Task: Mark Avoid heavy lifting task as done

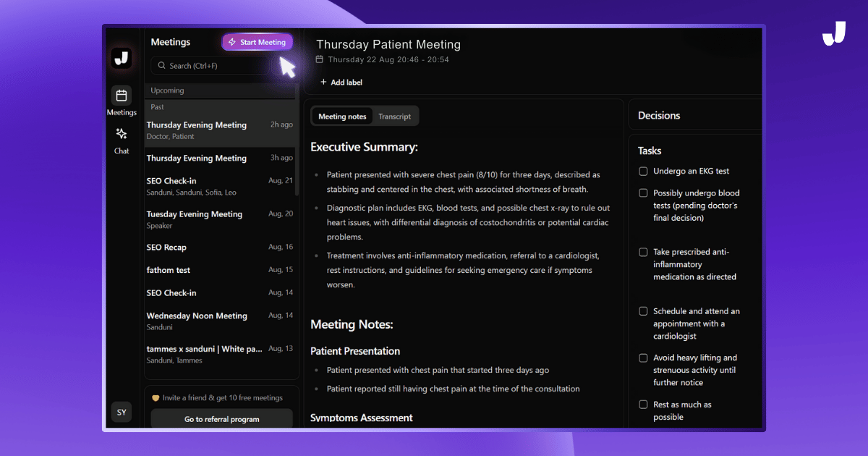Action: pyautogui.click(x=643, y=358)
